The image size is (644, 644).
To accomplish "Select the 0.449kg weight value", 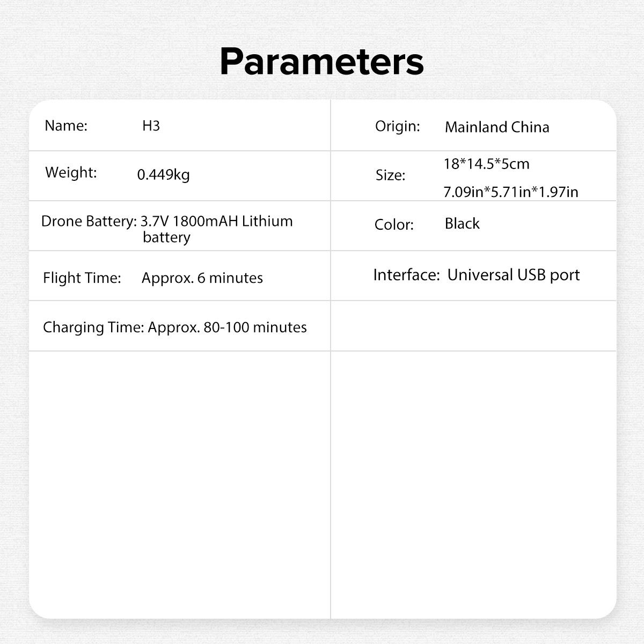I will click(x=163, y=174).
